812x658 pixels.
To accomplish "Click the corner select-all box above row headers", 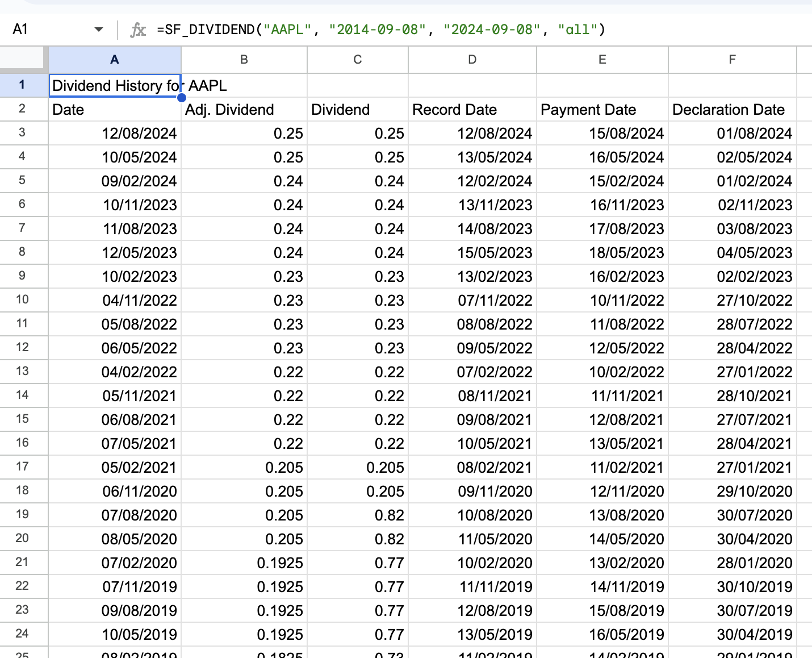I will tap(22, 59).
